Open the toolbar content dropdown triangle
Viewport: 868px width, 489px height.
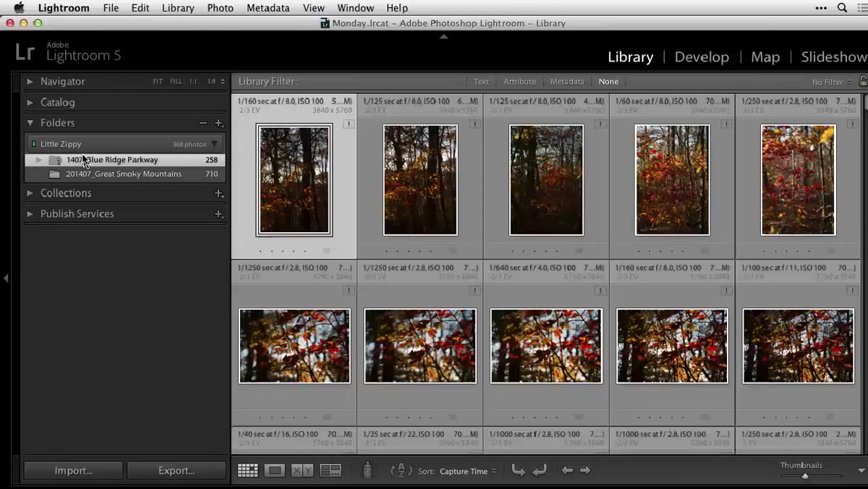point(861,471)
